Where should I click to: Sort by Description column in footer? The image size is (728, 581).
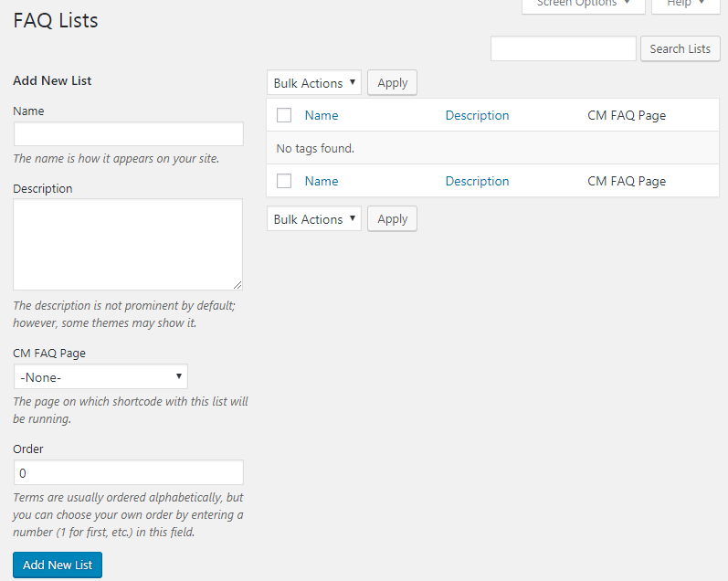[x=477, y=181]
